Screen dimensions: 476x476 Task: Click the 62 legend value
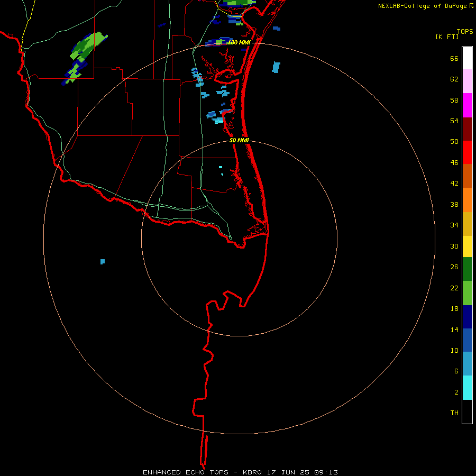pos(454,79)
